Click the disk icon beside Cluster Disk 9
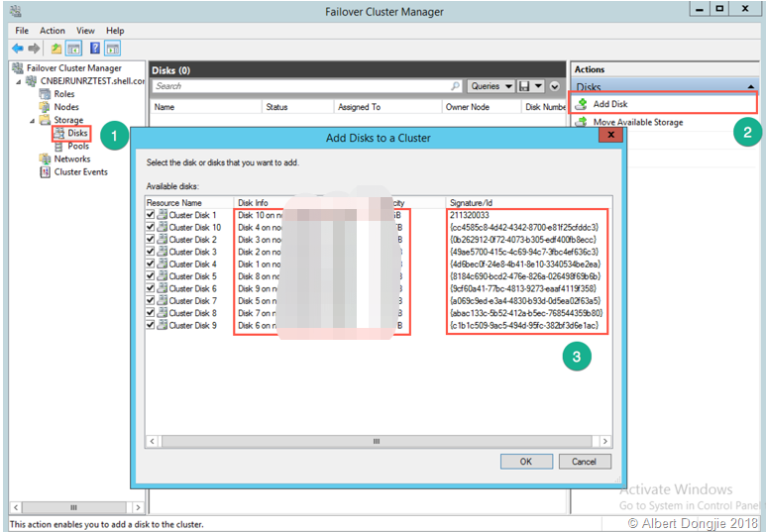Viewport: 766px width, 532px height. point(163,325)
